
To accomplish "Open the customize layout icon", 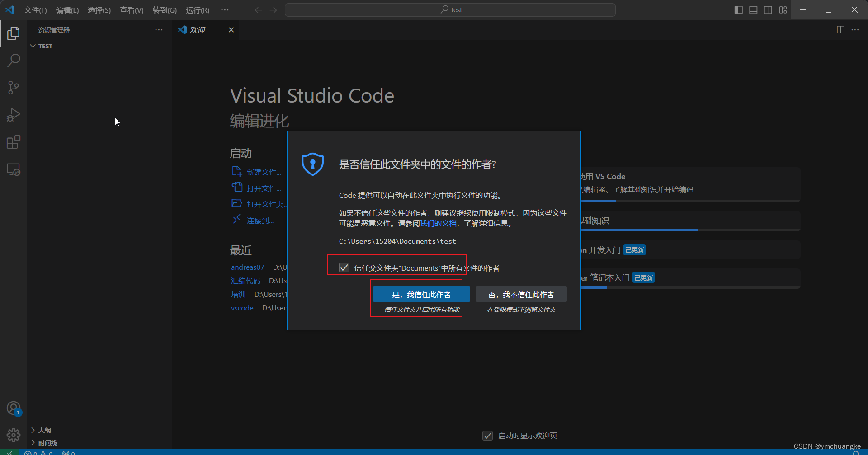I will click(x=783, y=10).
